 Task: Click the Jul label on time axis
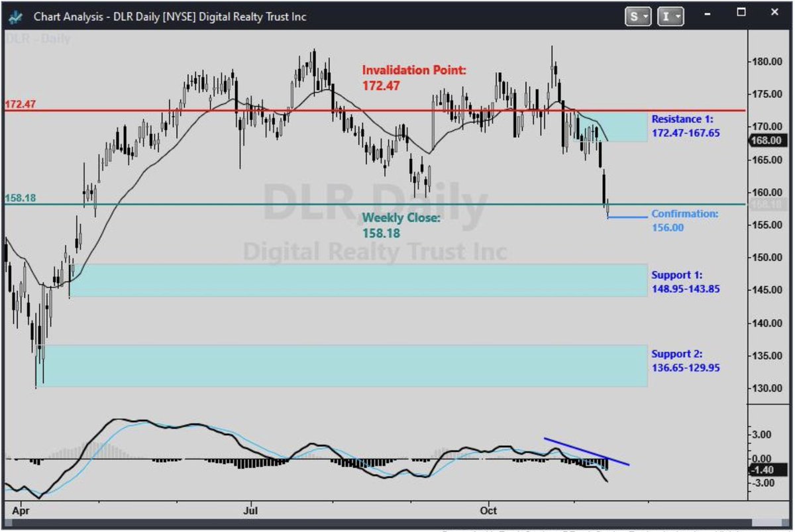[x=250, y=511]
